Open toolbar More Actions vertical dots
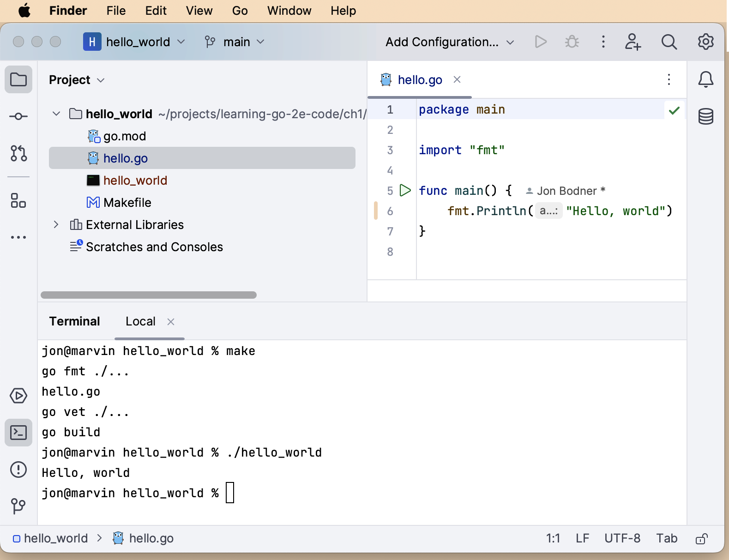Screen dimensions: 729x560 603,42
